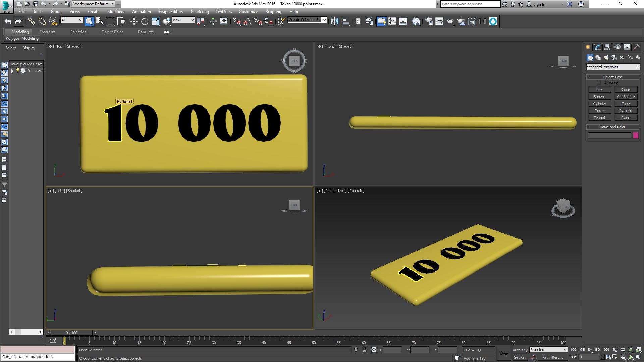644x362 pixels.
Task: Activate the Select and Rotate tool
Action: tap(145, 21)
